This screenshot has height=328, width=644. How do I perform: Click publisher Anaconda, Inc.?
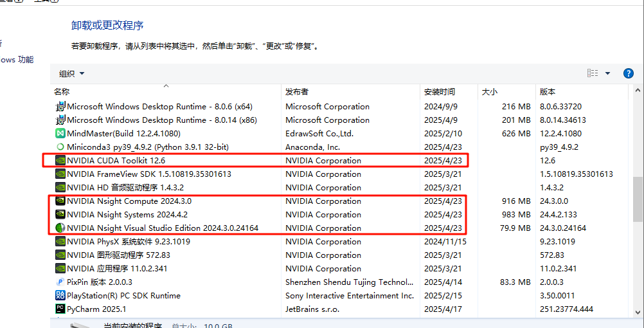[312, 147]
